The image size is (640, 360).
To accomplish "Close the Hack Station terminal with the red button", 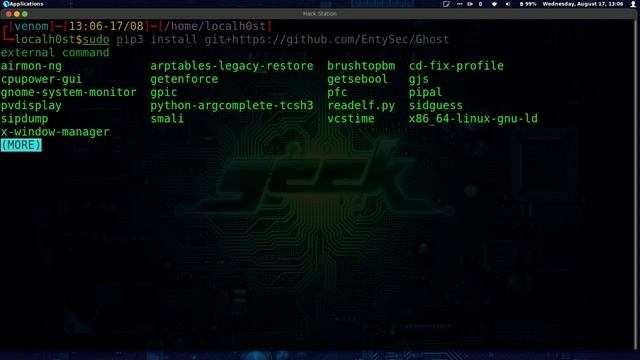I will coord(9,14).
